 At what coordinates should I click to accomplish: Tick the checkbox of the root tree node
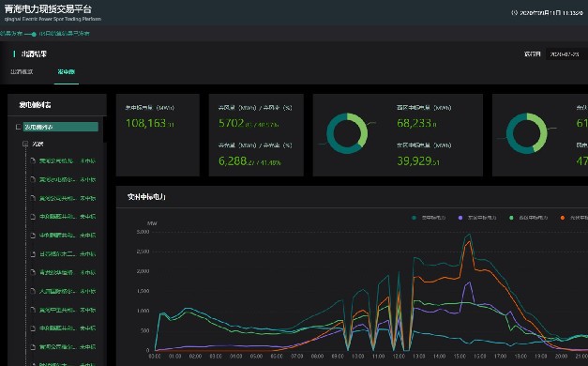18,127
